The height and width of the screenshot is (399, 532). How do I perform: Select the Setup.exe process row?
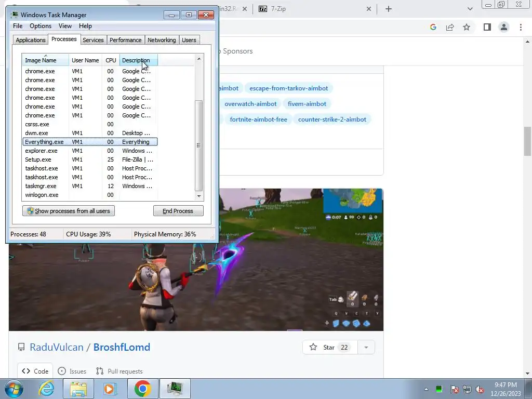(x=90, y=159)
